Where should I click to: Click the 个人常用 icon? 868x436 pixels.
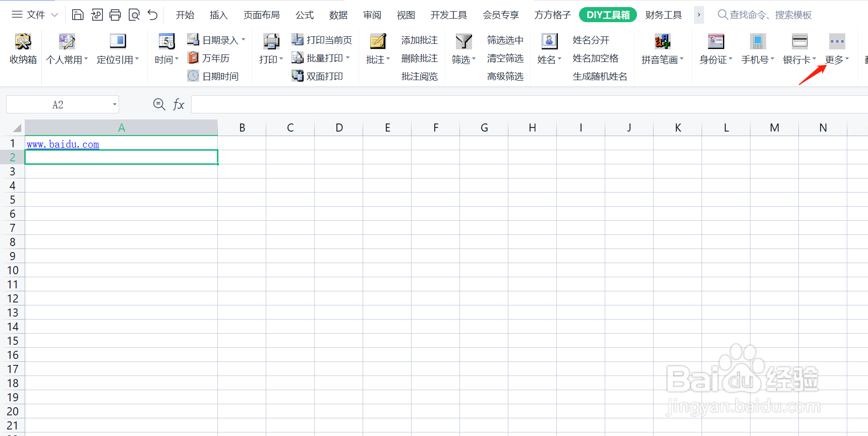coord(67,41)
